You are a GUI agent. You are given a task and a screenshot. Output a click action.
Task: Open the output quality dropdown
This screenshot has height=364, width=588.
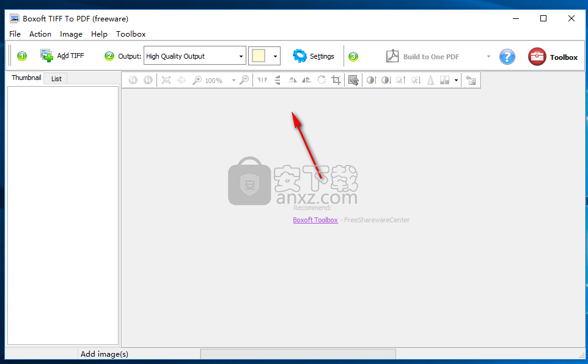pyautogui.click(x=194, y=56)
